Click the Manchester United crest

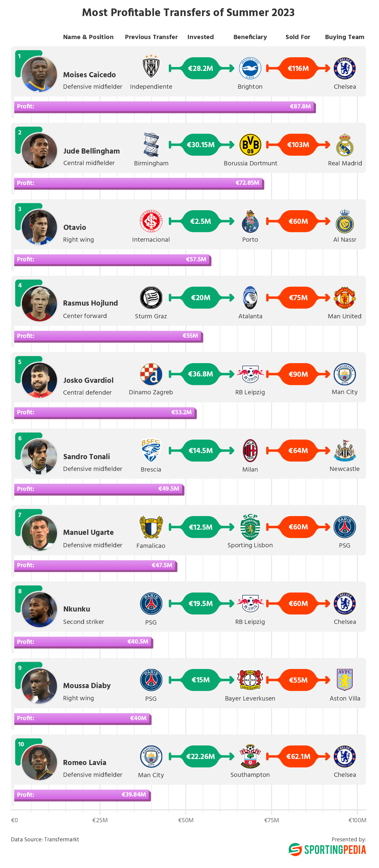[x=344, y=298]
